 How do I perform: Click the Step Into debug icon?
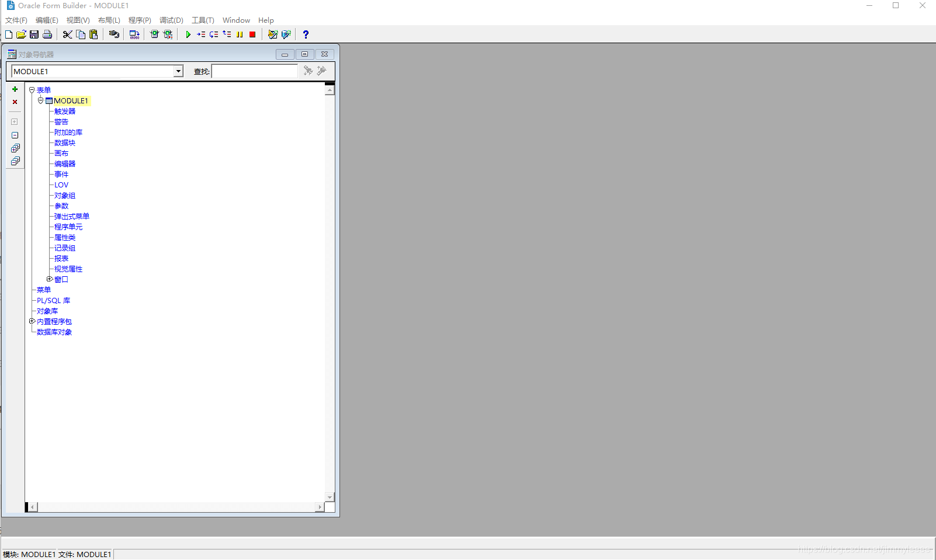(x=201, y=34)
